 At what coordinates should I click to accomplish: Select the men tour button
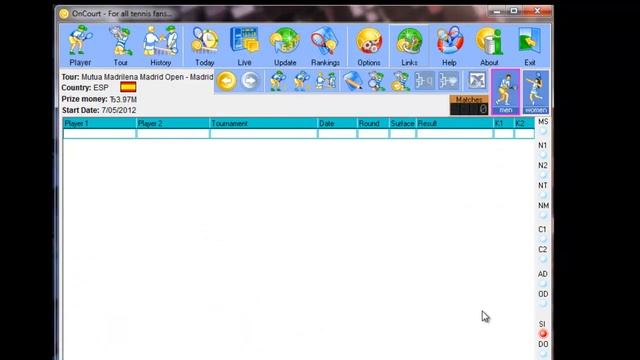(506, 92)
